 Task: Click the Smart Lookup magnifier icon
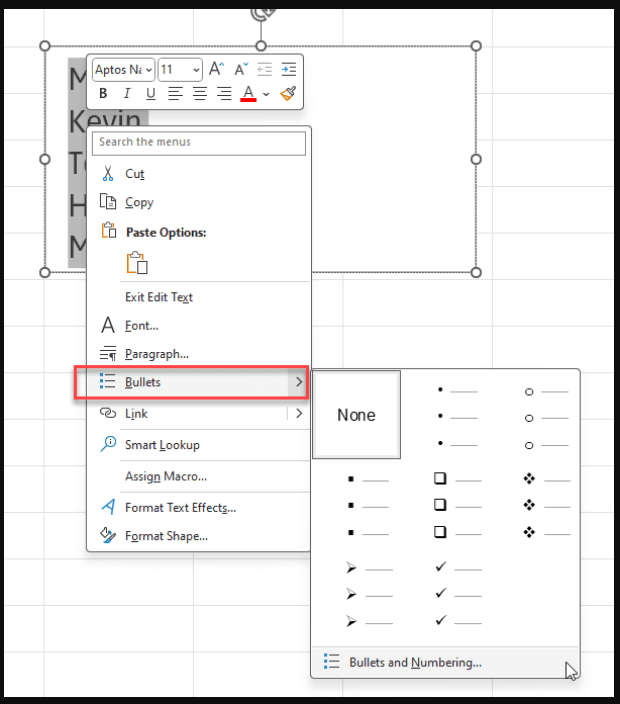(108, 444)
